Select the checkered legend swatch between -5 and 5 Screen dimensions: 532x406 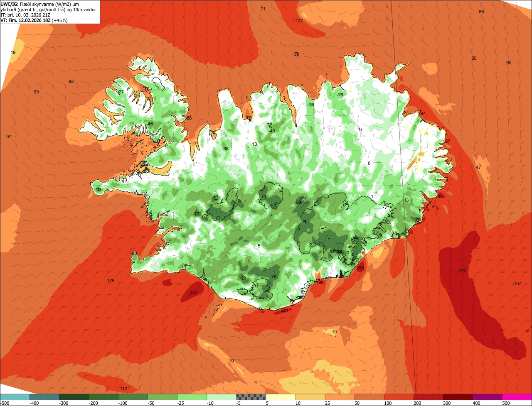point(251,397)
